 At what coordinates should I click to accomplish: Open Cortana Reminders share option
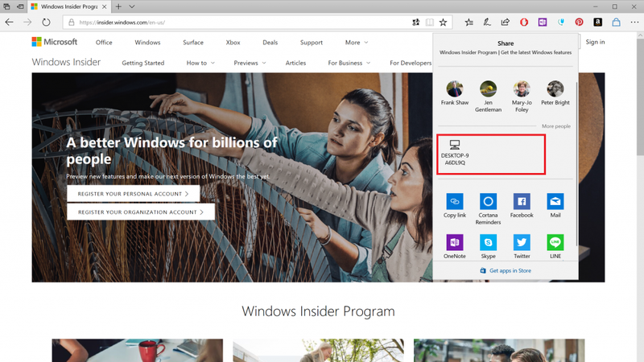(x=488, y=201)
